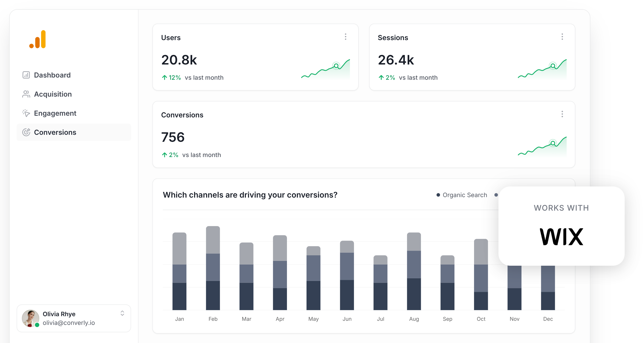The width and height of the screenshot is (644, 343).
Task: Open the Acquisition report
Action: pos(53,94)
